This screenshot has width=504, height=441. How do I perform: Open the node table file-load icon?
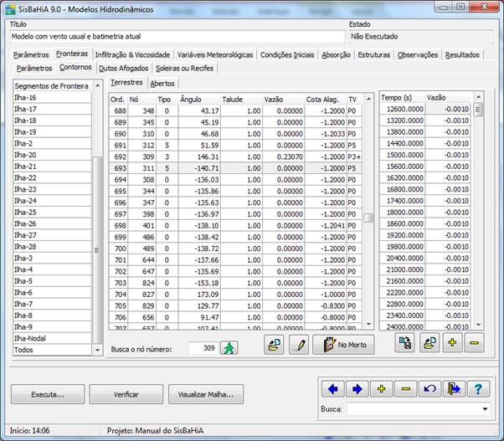(x=274, y=345)
